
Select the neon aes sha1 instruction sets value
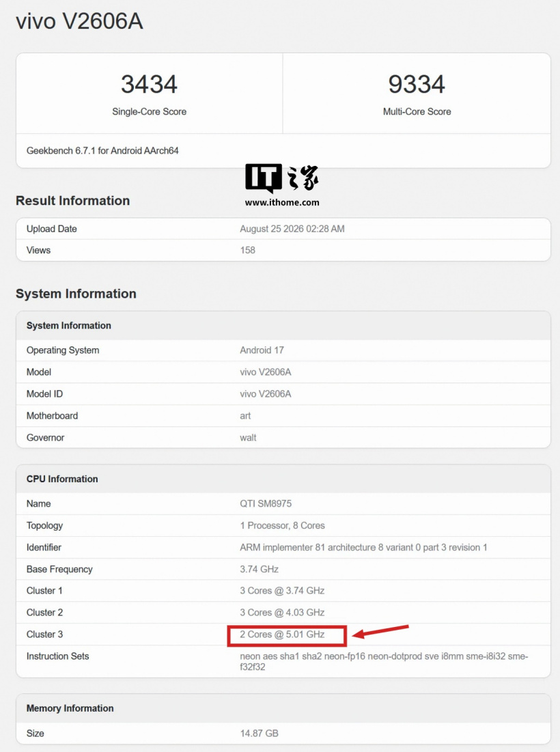pos(384,661)
